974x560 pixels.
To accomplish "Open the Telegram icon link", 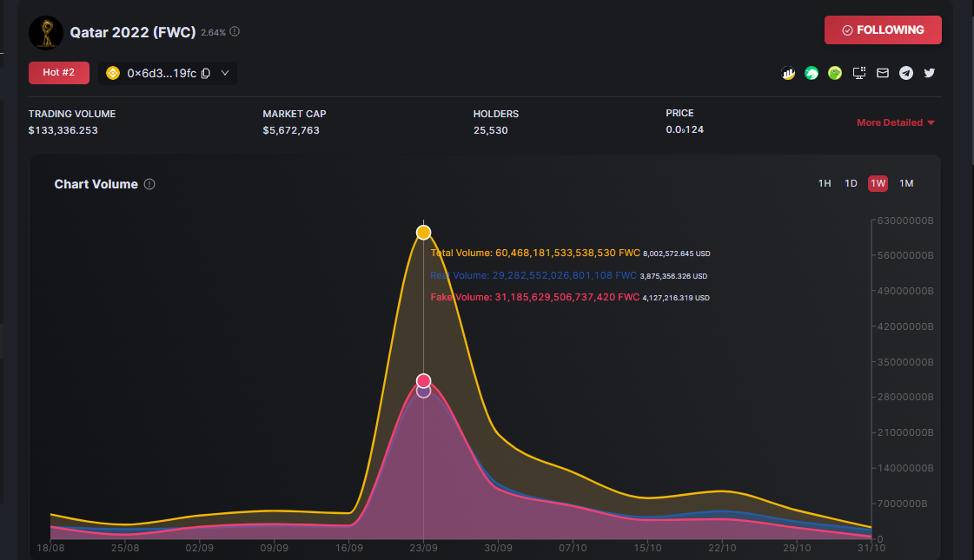I will tap(906, 73).
